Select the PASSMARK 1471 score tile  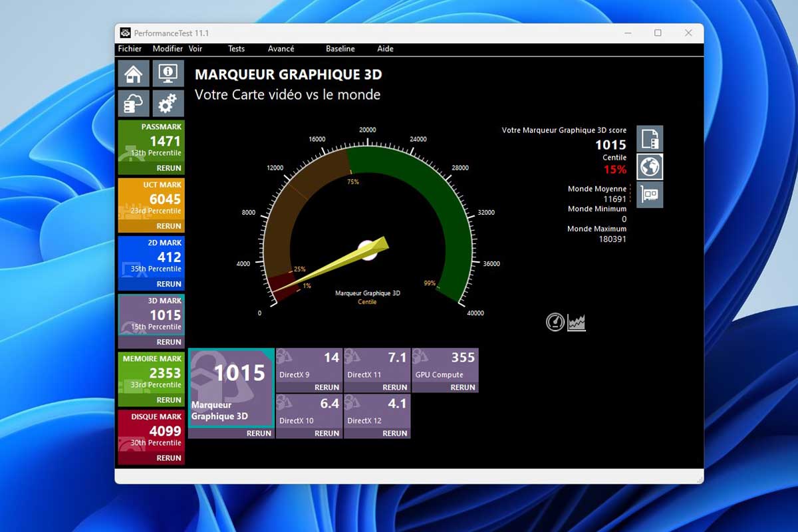[x=151, y=141]
